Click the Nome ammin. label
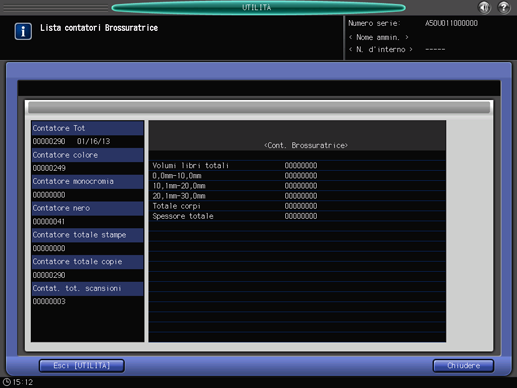Screen dimensions: 517x388 [379, 37]
